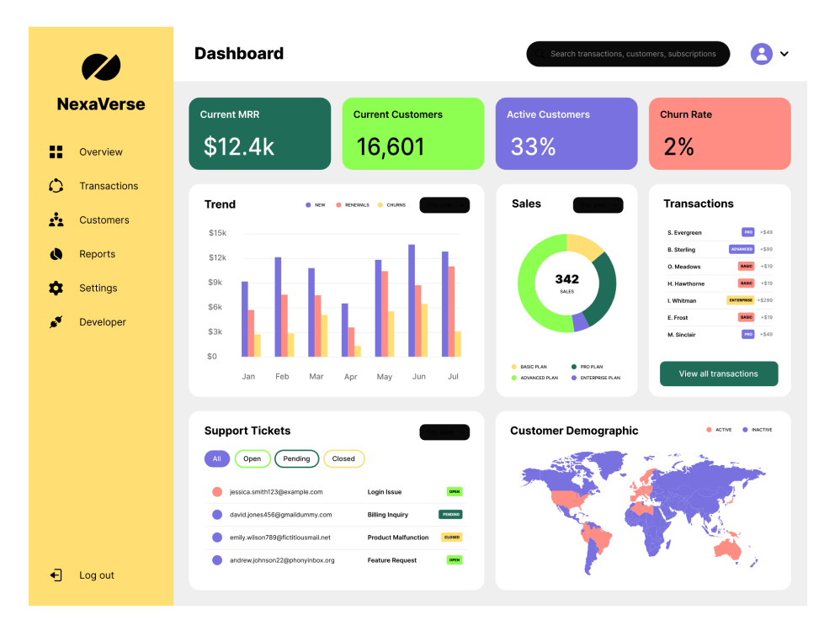Click the Transactions cycle icon in sidebar

[56, 186]
